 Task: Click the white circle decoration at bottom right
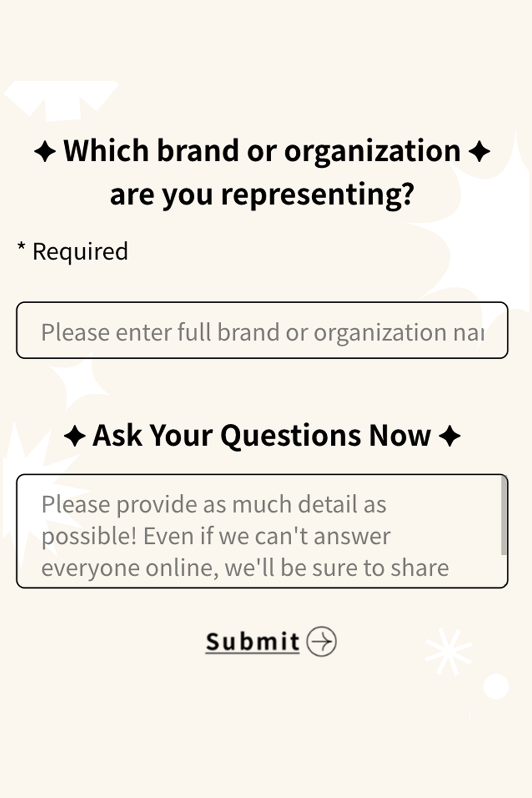(496, 687)
